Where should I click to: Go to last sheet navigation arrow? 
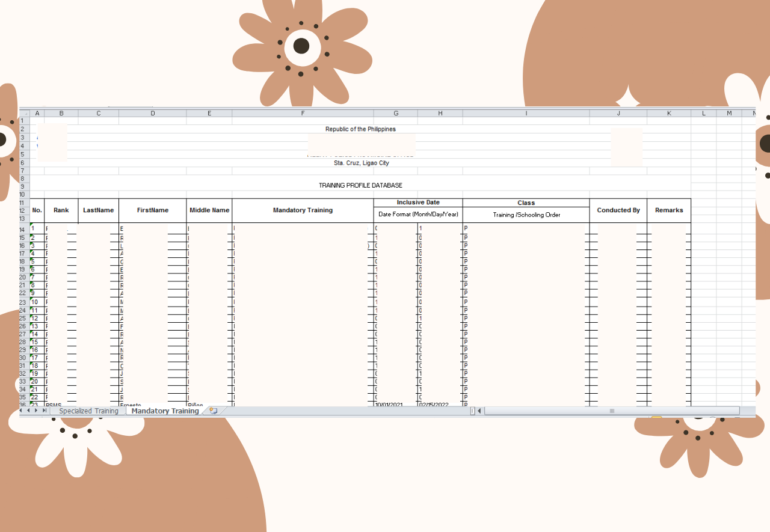(x=45, y=411)
